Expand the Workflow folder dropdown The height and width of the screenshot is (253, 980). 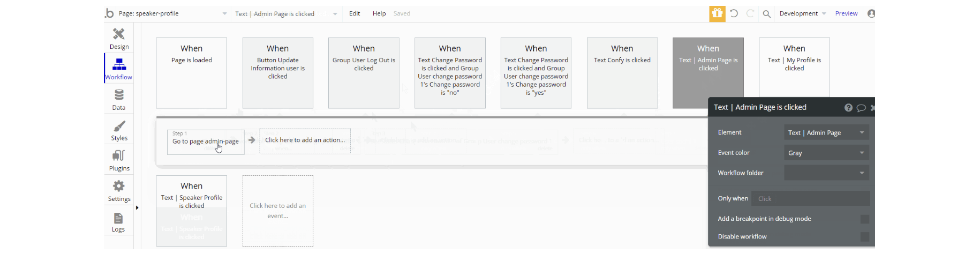point(826,173)
